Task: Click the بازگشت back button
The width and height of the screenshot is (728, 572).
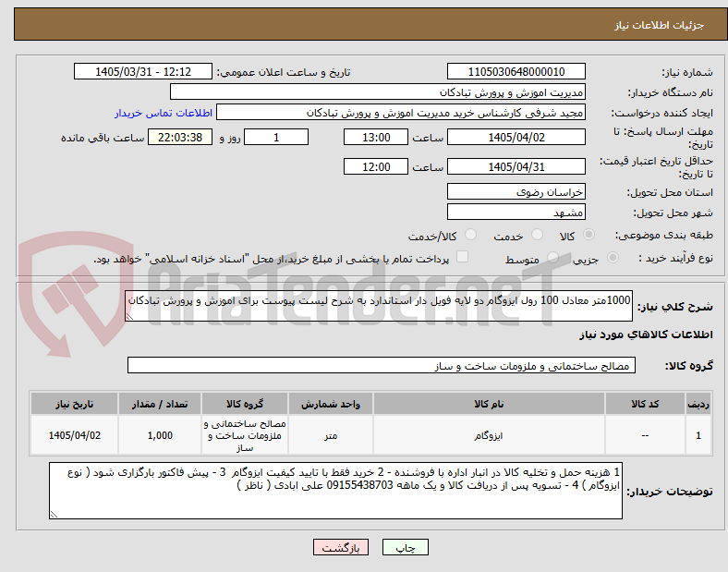Action: pyautogui.click(x=341, y=547)
